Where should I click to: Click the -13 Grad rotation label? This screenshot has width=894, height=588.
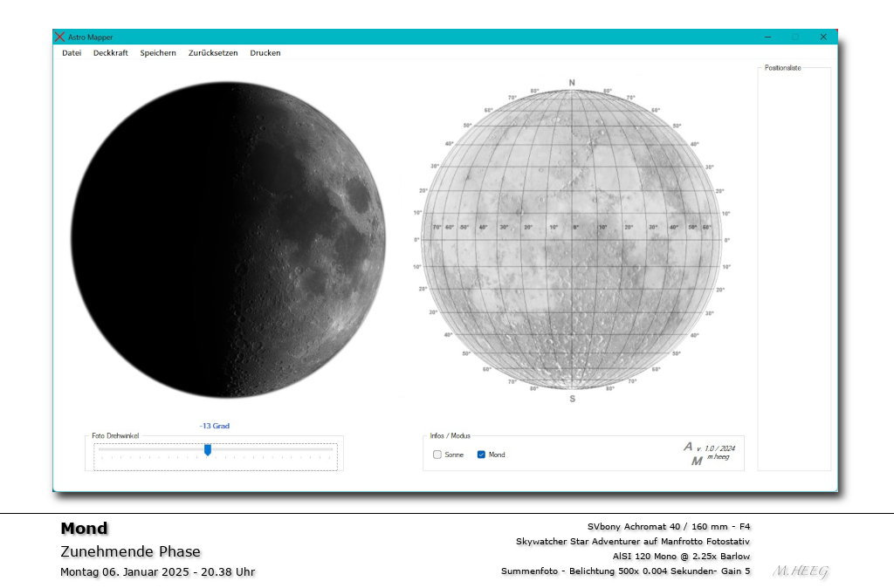coord(215,425)
